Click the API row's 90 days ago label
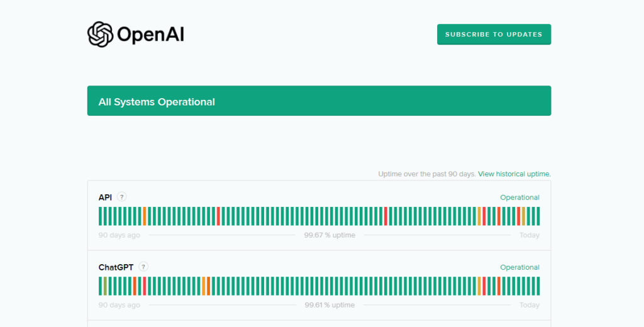 point(119,235)
